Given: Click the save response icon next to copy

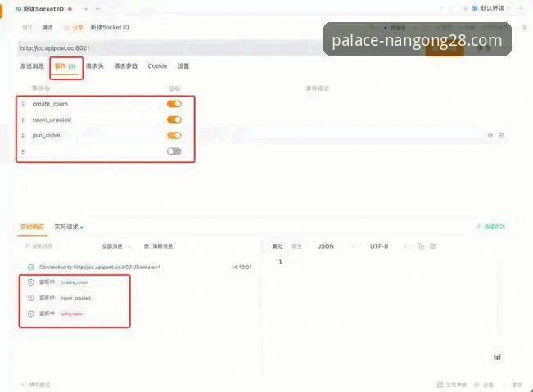Looking at the screenshot, I should [432, 246].
